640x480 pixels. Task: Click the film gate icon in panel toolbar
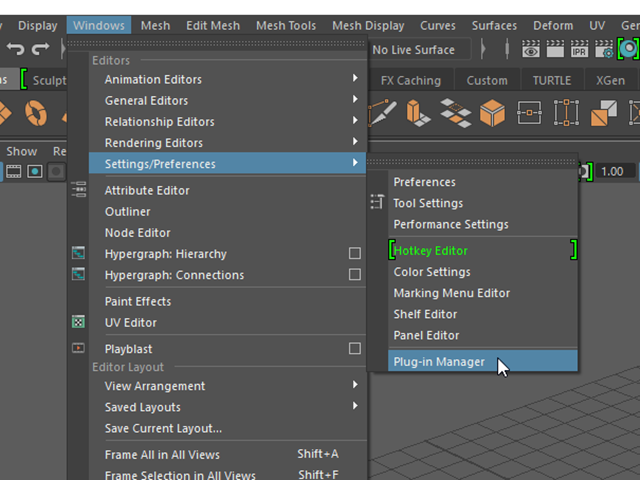coord(13,171)
